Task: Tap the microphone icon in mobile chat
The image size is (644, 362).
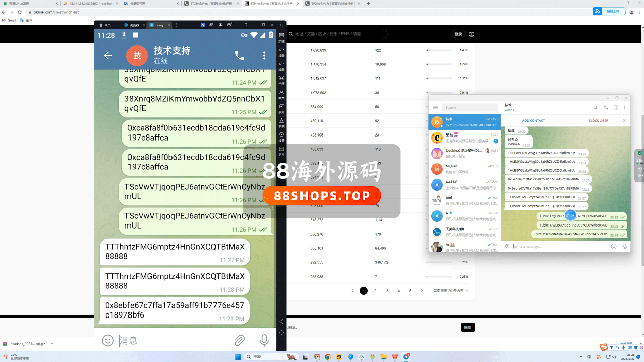Action: (264, 340)
